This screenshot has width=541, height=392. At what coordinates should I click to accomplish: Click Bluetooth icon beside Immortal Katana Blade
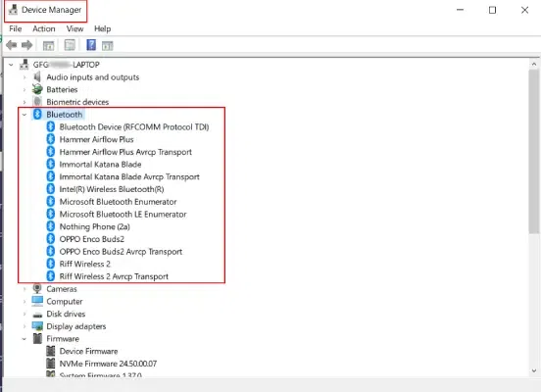[51, 165]
